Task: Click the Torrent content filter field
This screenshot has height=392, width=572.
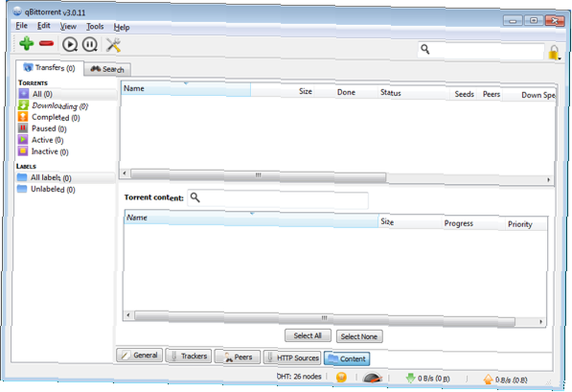Action: [278, 200]
